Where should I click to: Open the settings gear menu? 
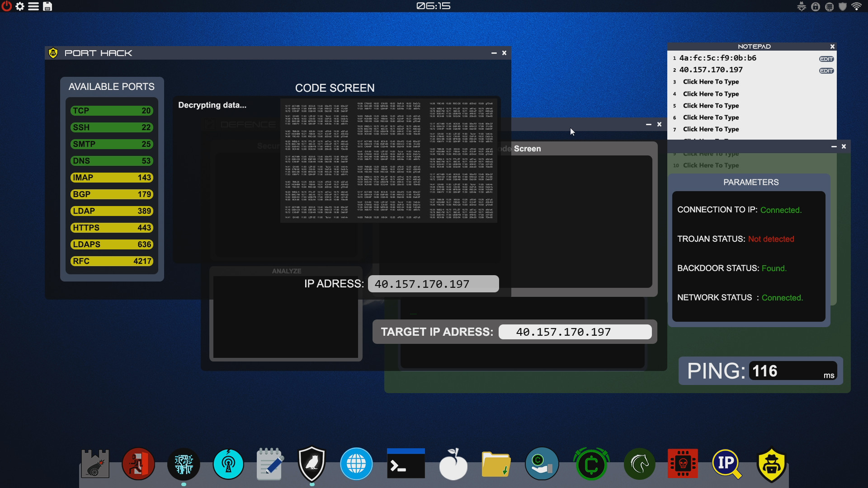[20, 6]
